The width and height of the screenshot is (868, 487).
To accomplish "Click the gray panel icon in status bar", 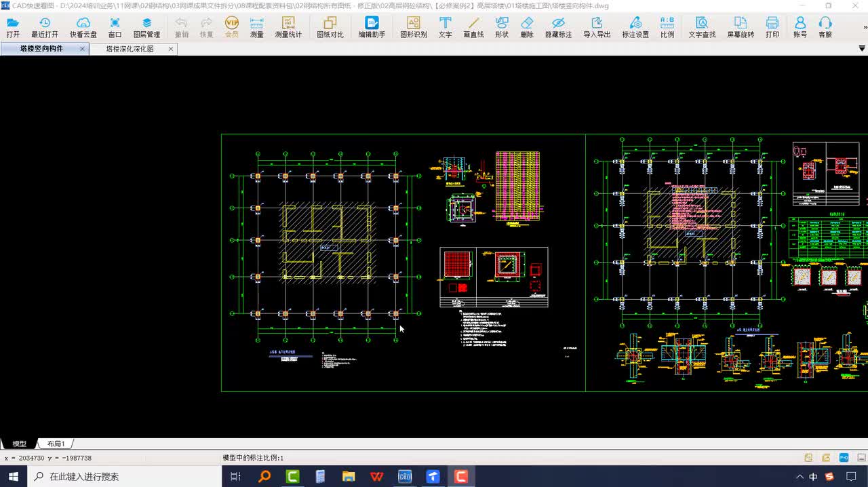I will coord(861,458).
